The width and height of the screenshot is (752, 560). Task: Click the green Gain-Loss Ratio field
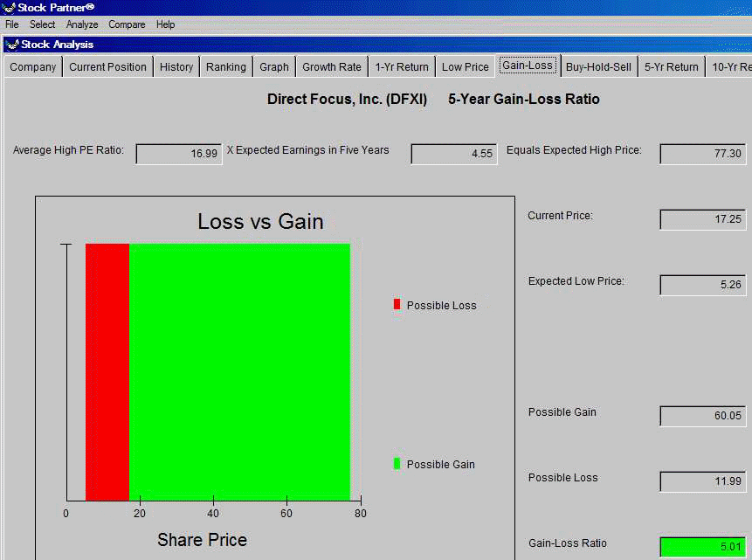pos(703,547)
